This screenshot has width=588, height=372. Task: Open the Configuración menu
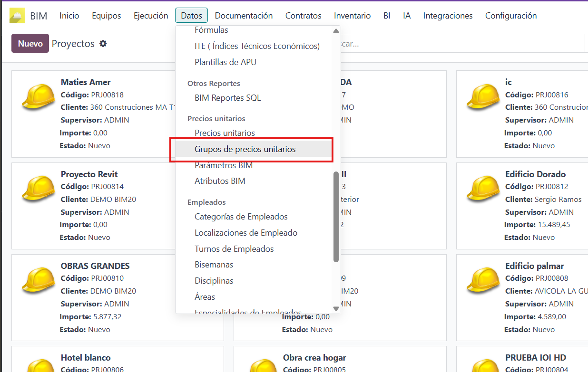[511, 15]
